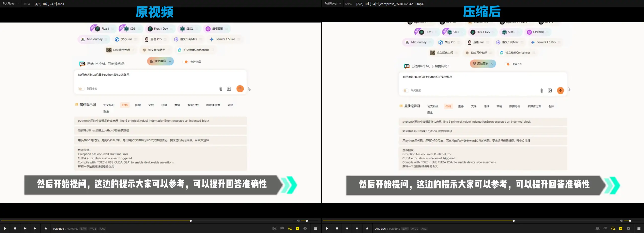Toggle 360° video mode in left player

point(274,228)
